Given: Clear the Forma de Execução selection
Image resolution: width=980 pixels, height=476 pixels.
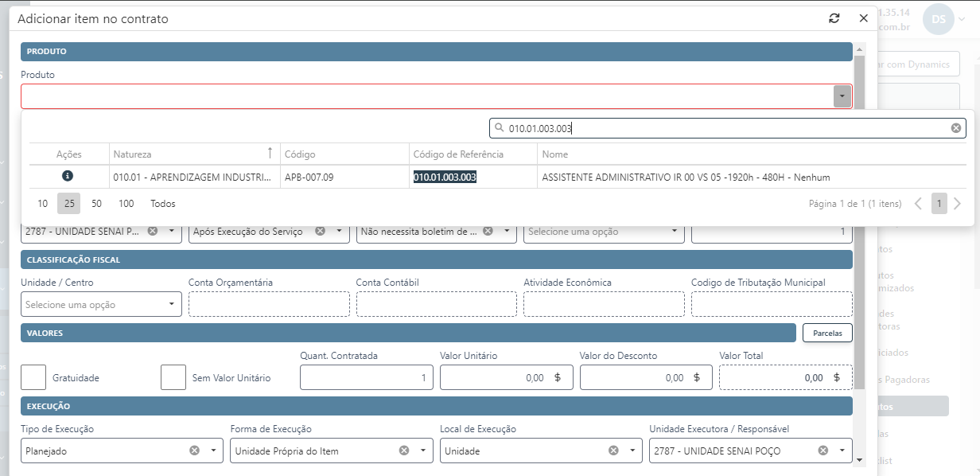Looking at the screenshot, I should pos(403,451).
